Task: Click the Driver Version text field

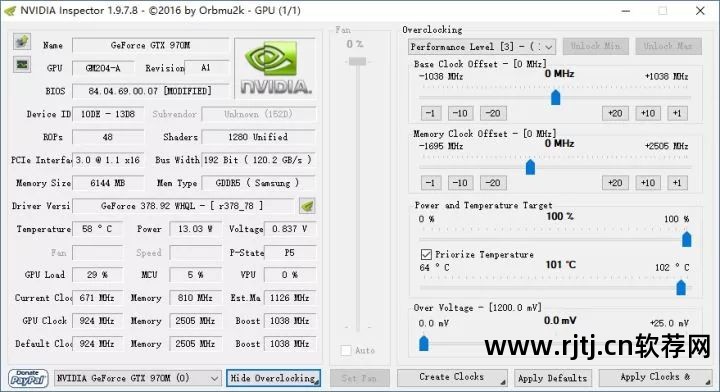Action: click(183, 206)
